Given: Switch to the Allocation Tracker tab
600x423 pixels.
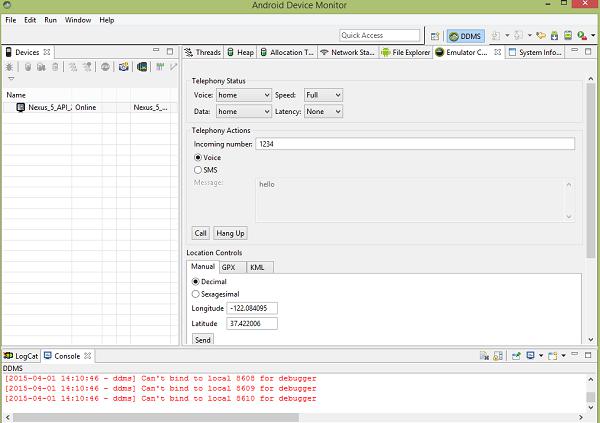Looking at the screenshot, I should pos(287,52).
